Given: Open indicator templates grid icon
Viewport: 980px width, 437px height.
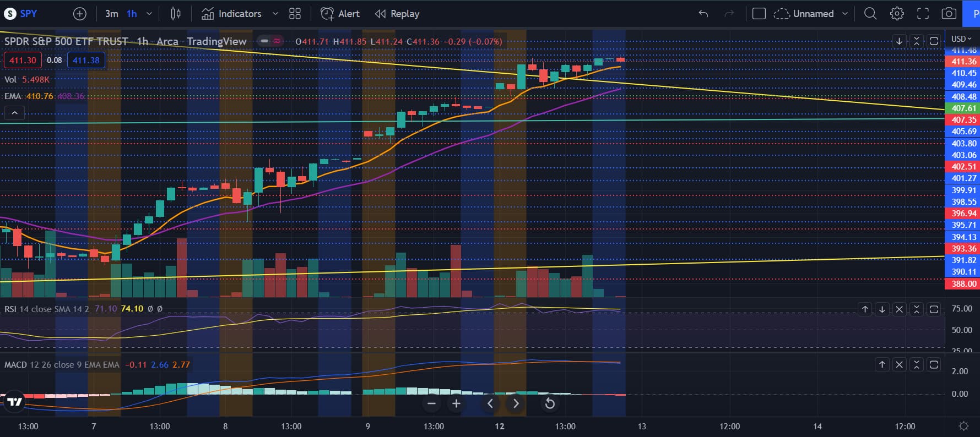Looking at the screenshot, I should point(295,14).
